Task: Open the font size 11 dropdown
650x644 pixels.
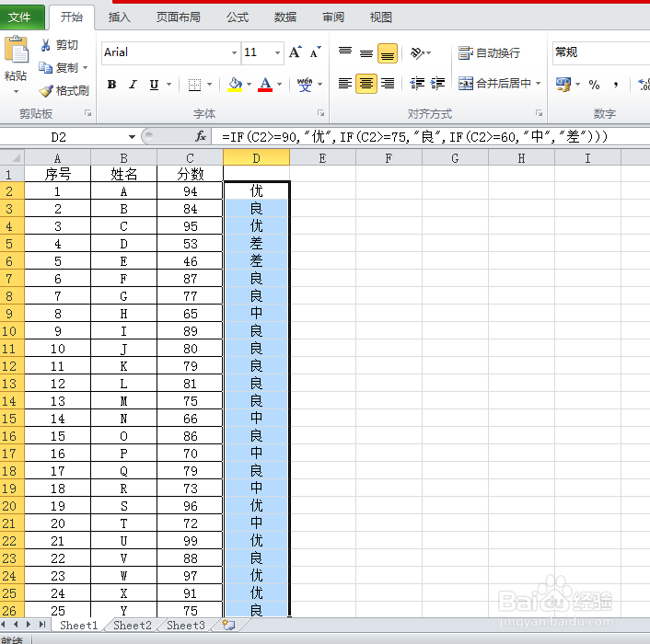Action: click(x=277, y=52)
